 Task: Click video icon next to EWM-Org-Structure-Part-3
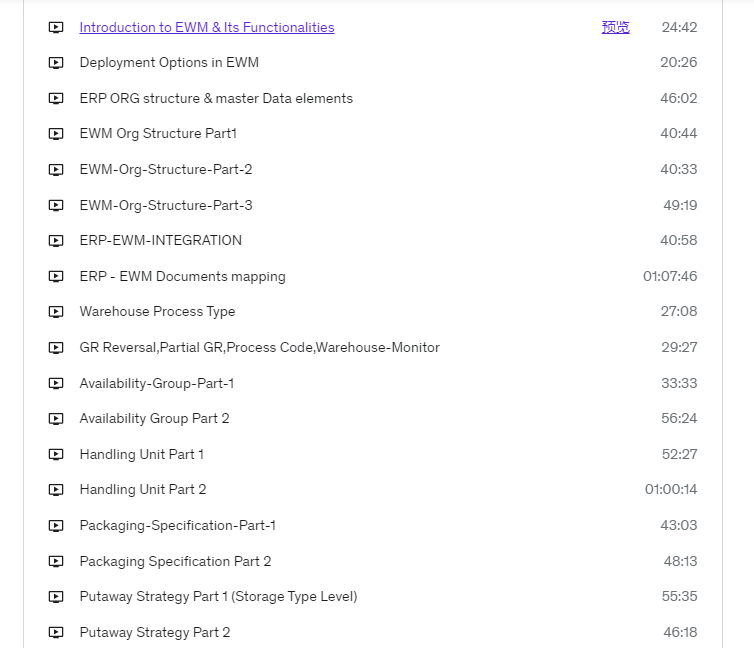[x=56, y=206]
